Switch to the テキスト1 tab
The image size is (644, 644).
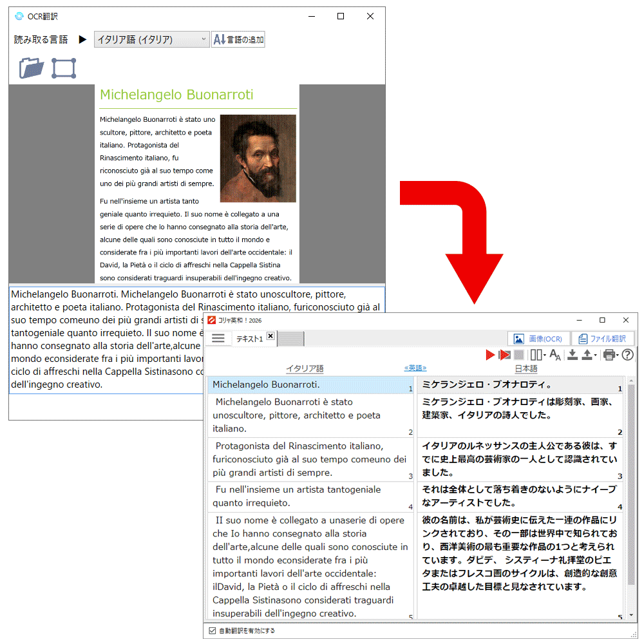pyautogui.click(x=249, y=339)
